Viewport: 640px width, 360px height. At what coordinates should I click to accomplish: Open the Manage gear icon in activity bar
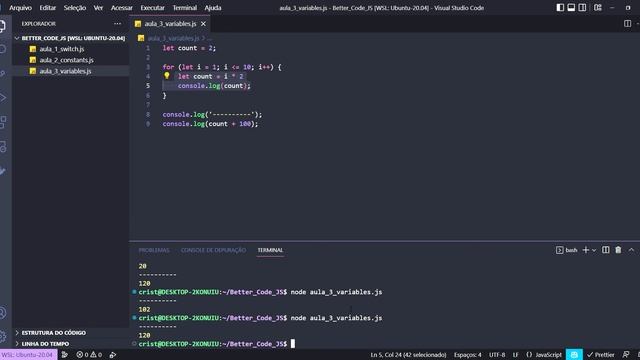coord(2,337)
